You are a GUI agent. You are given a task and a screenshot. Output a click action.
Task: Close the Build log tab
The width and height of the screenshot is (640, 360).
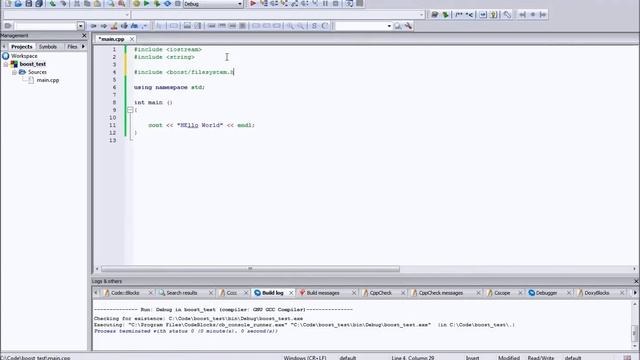[291, 293]
